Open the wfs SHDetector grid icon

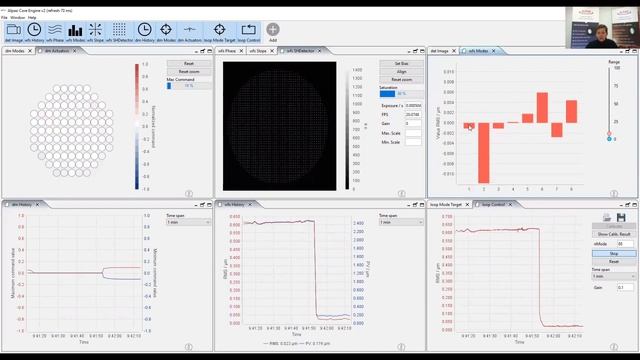(119, 33)
